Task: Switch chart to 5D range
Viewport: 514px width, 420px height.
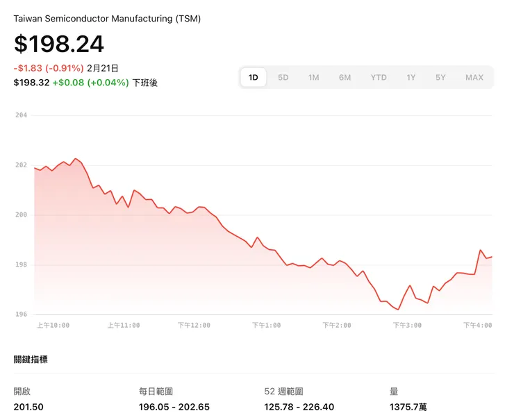Action: pyautogui.click(x=283, y=78)
